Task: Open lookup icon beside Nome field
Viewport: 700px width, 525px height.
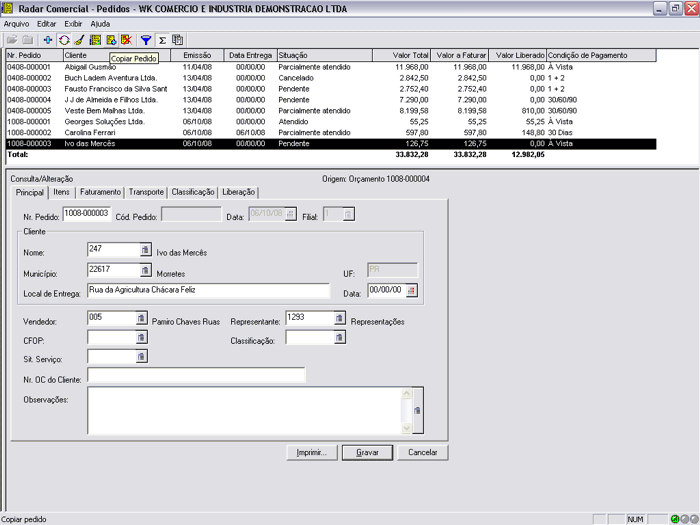Action: (x=144, y=250)
